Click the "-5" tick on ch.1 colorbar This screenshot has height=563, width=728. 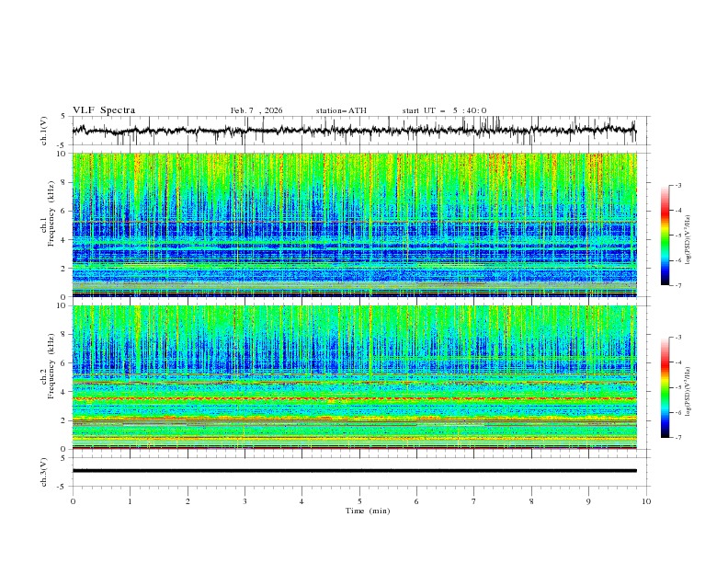(678, 236)
